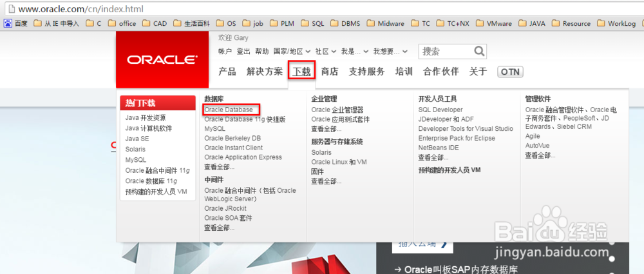The height and width of the screenshot is (274, 644).
Task: Expand the 社区 dropdown
Action: pos(326,52)
